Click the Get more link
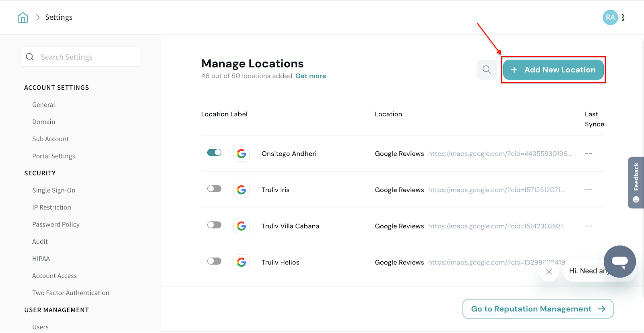 pyautogui.click(x=310, y=76)
